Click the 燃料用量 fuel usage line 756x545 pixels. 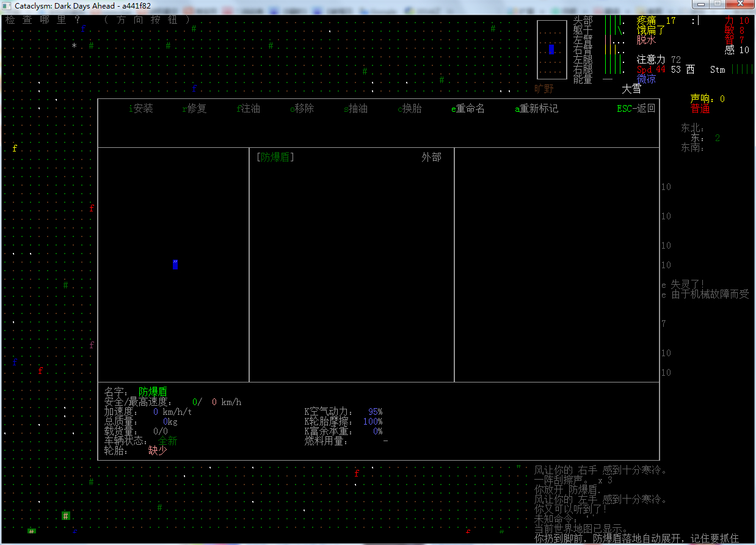tap(346, 441)
